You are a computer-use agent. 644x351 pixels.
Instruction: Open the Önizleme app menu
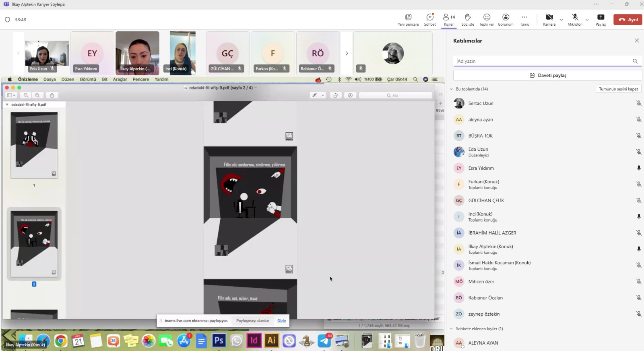(28, 80)
